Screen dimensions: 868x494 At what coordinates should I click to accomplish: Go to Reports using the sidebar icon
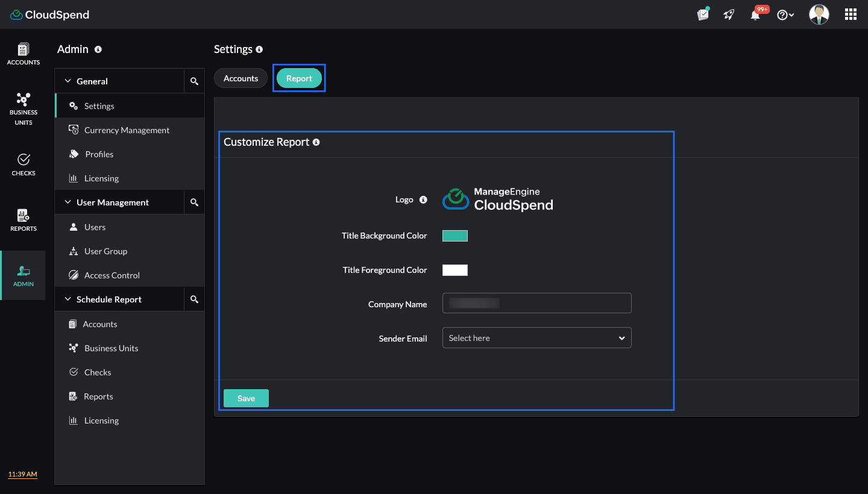pyautogui.click(x=23, y=219)
